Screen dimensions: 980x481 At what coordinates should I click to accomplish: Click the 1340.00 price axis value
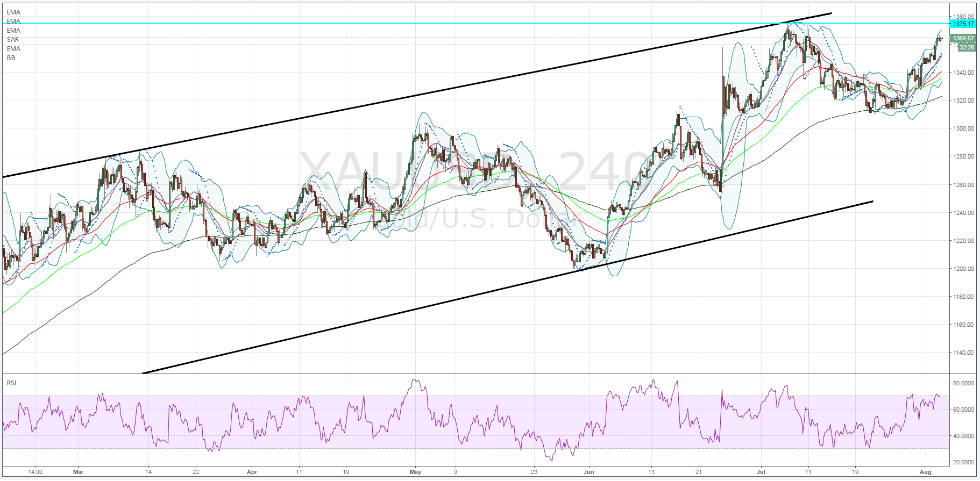(x=964, y=73)
